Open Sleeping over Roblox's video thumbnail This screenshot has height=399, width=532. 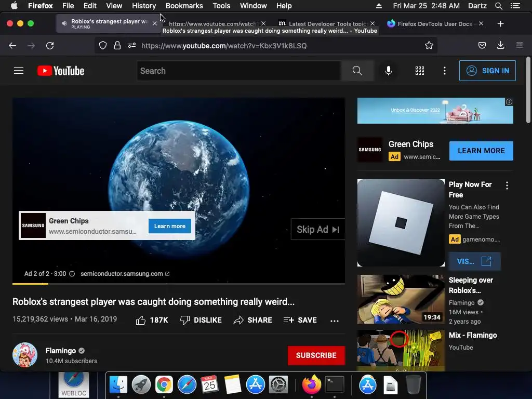[401, 299]
